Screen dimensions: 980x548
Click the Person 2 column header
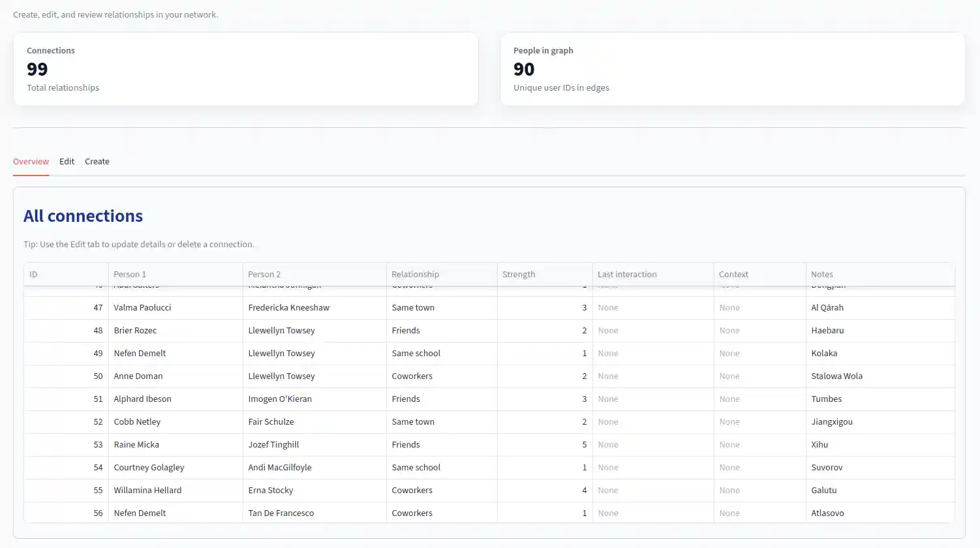coord(313,275)
